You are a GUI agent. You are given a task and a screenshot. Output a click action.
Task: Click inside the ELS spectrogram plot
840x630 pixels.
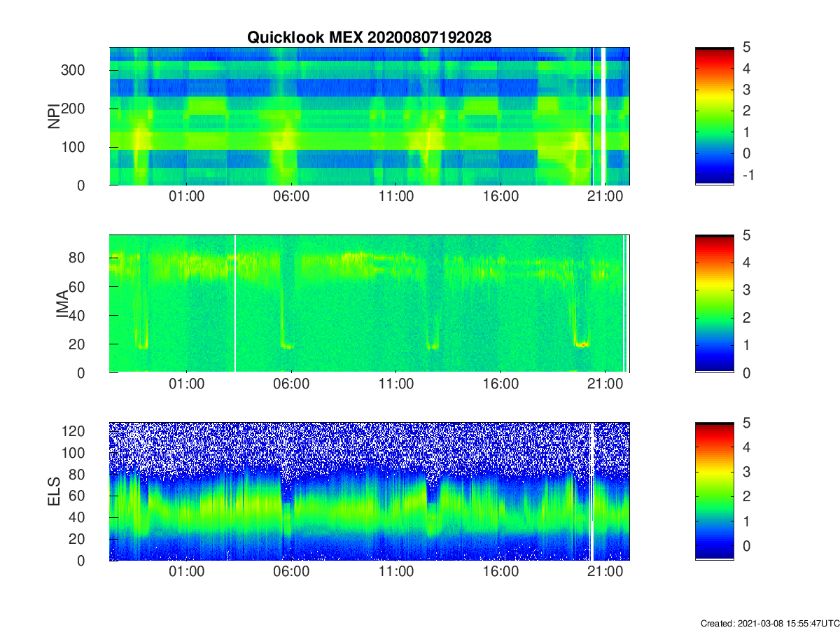(370, 491)
